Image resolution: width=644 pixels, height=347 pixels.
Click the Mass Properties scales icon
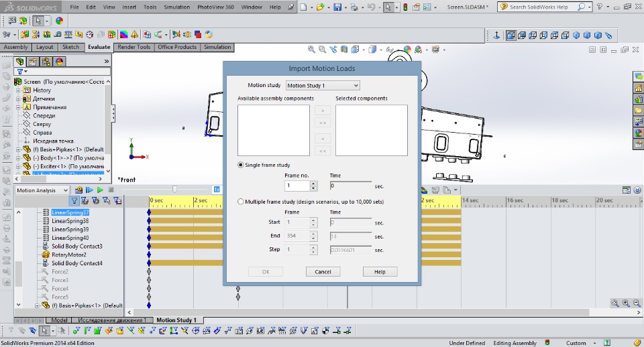[x=68, y=34]
